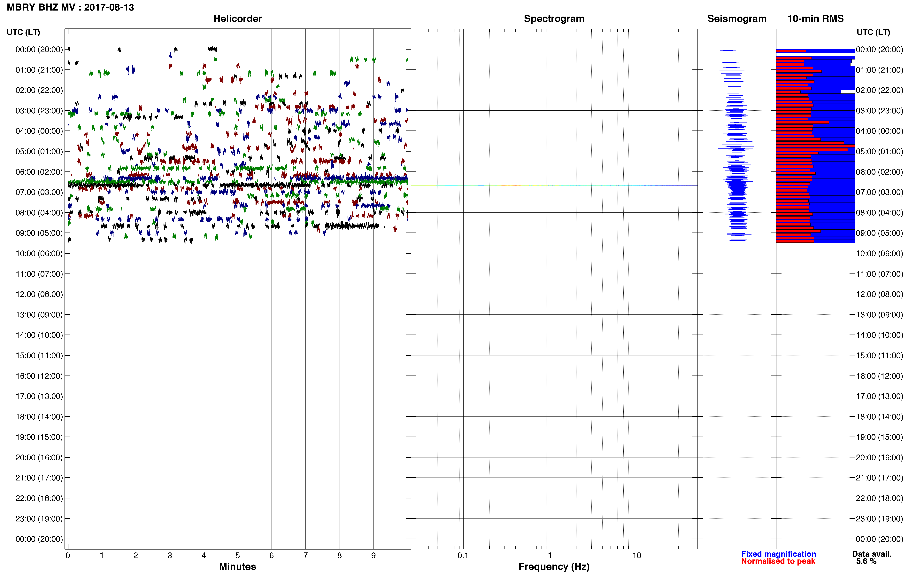
Task: Click the 7 tick on the Minutes axis
Action: pos(306,555)
